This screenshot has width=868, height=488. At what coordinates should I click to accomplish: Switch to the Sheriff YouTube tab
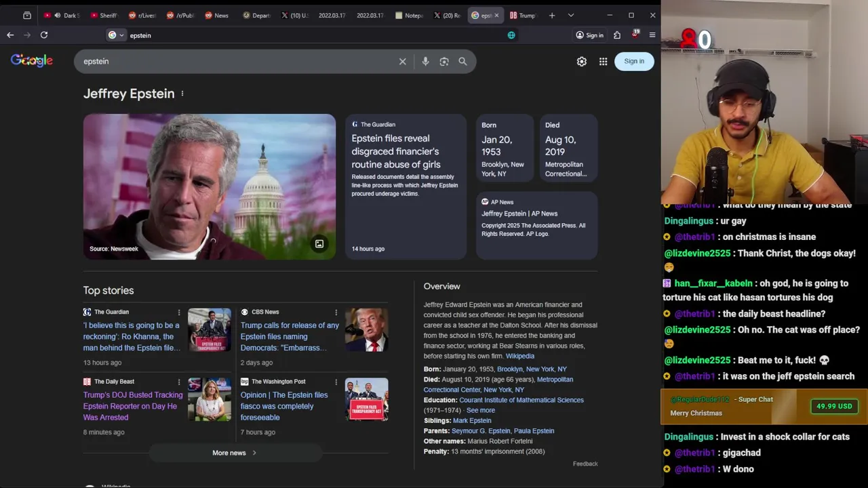(x=103, y=15)
